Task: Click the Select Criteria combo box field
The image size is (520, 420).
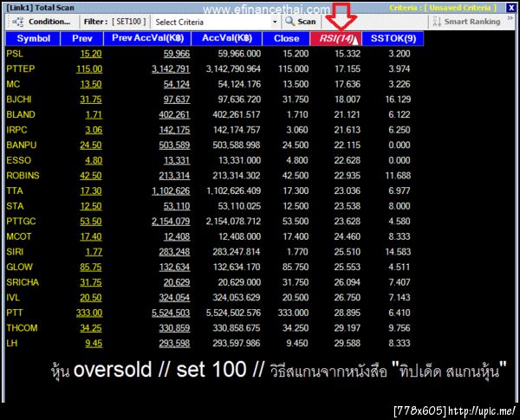Action: (x=216, y=23)
